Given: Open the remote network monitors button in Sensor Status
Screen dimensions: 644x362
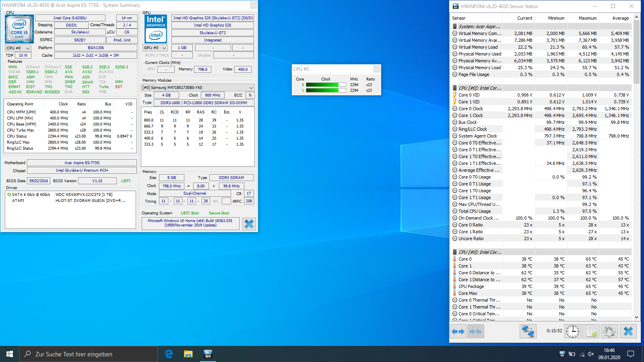Looking at the screenshot, I should pos(528,331).
